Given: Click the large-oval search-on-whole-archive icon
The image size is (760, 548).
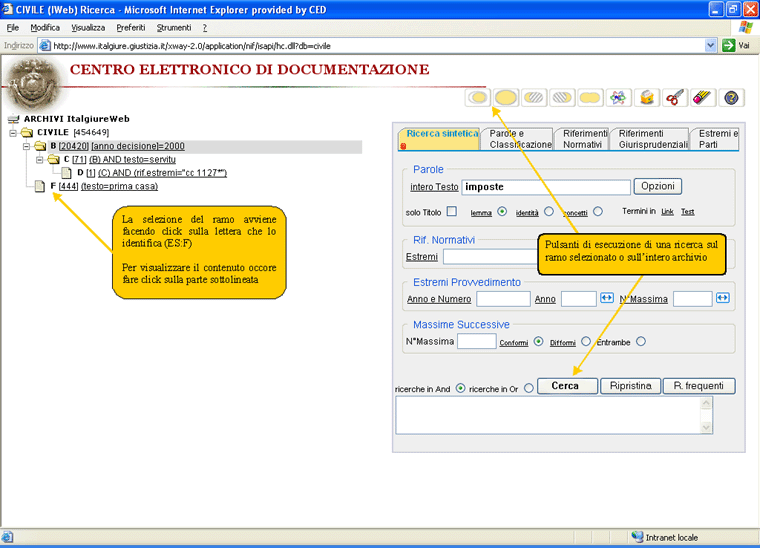Looking at the screenshot, I should [x=506, y=97].
